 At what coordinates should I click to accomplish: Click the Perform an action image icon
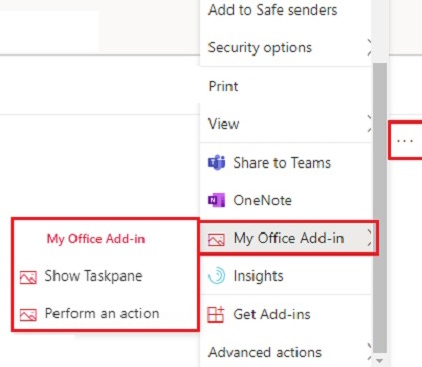(28, 315)
